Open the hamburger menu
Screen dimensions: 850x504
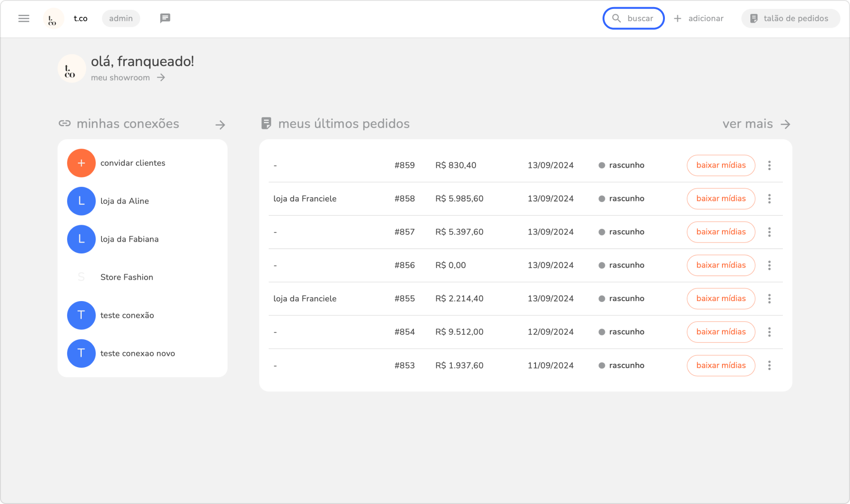(24, 18)
